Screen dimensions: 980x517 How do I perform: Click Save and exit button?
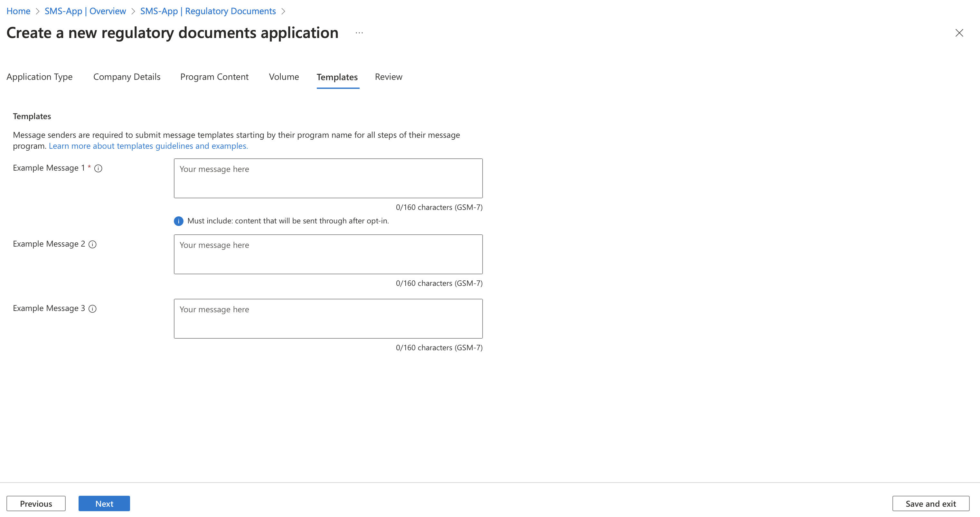click(x=930, y=503)
